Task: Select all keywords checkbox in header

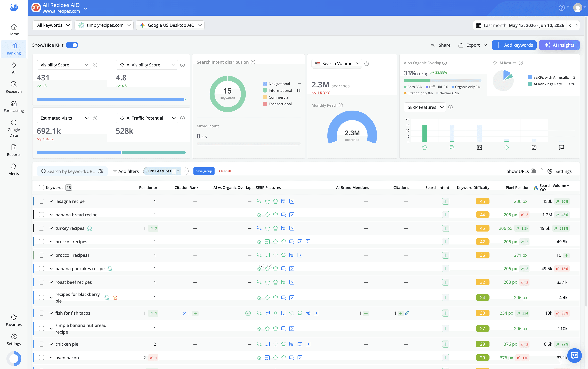Action: point(41,187)
